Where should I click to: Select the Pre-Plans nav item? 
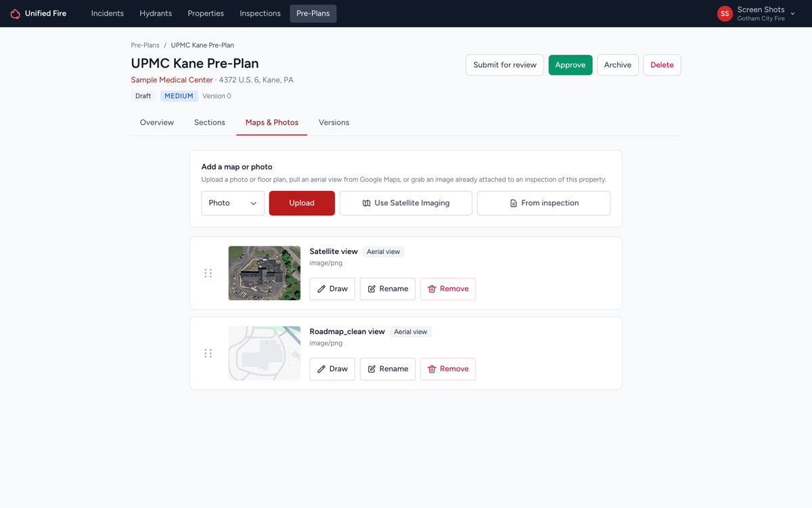click(x=313, y=14)
